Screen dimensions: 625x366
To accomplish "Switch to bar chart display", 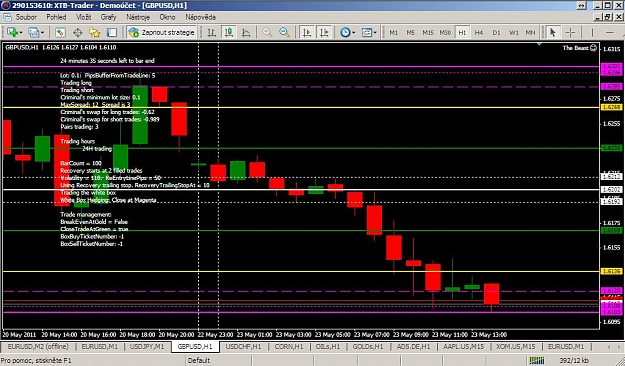I will [212, 32].
